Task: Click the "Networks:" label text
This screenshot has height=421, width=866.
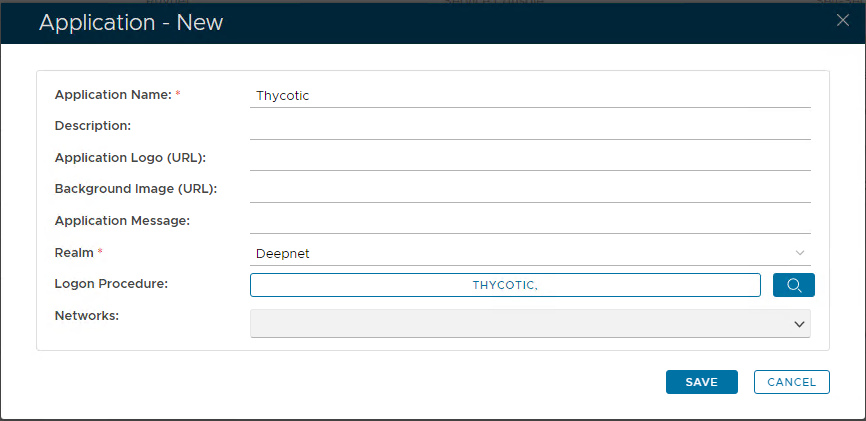Action: (87, 315)
